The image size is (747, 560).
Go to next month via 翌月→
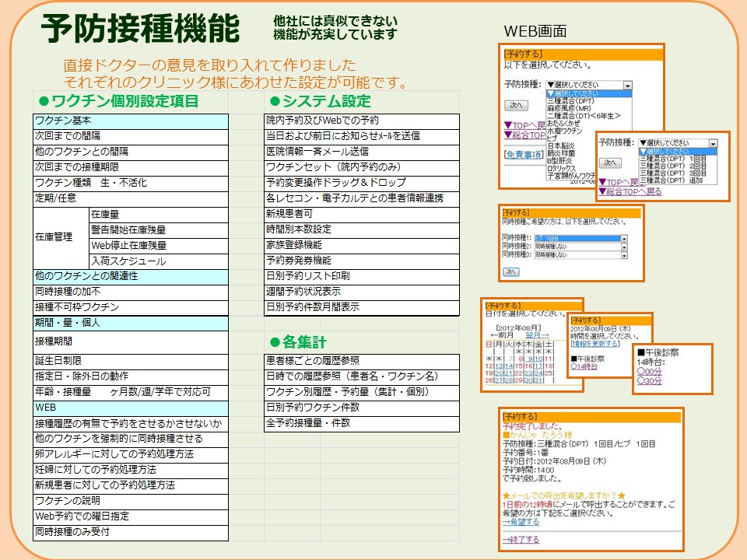537,335
